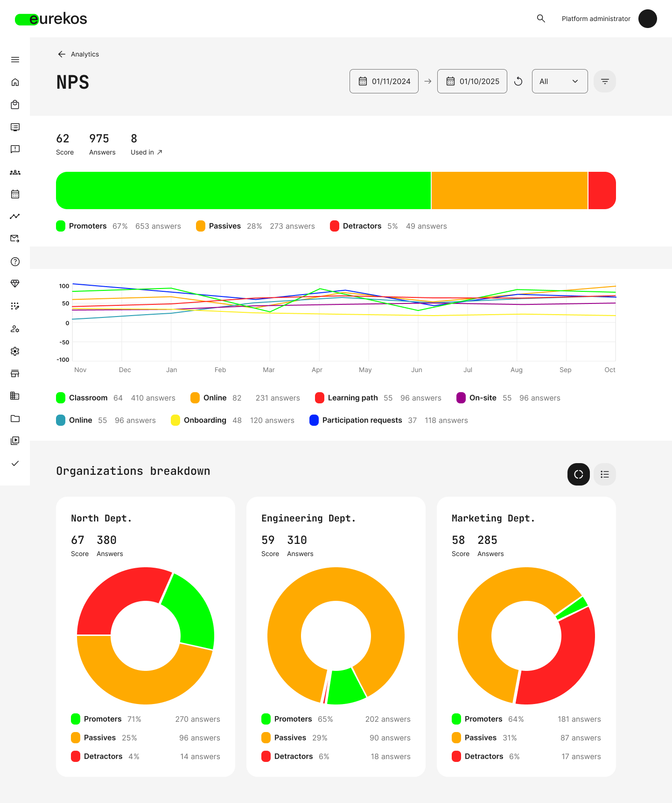Open the feedback alert bubble icon
This screenshot has width=672, height=803.
(15, 149)
